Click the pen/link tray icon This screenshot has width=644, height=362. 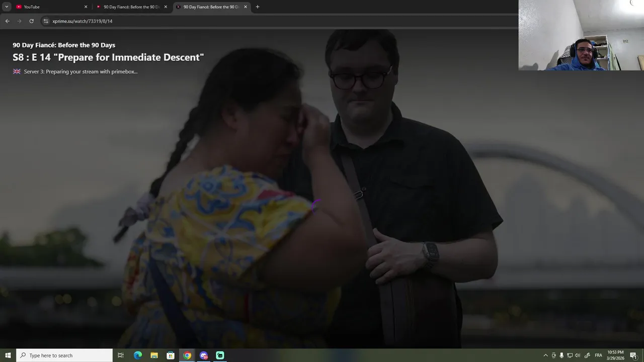[x=587, y=355]
